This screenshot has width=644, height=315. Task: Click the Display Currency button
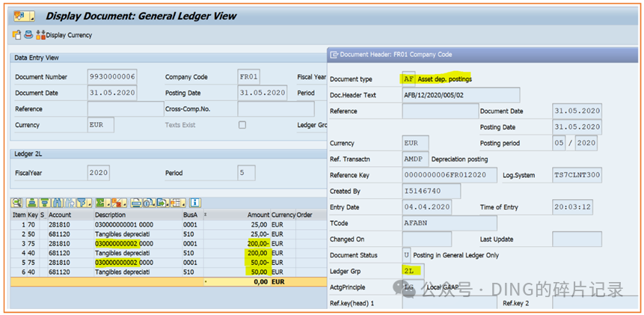[x=64, y=35]
